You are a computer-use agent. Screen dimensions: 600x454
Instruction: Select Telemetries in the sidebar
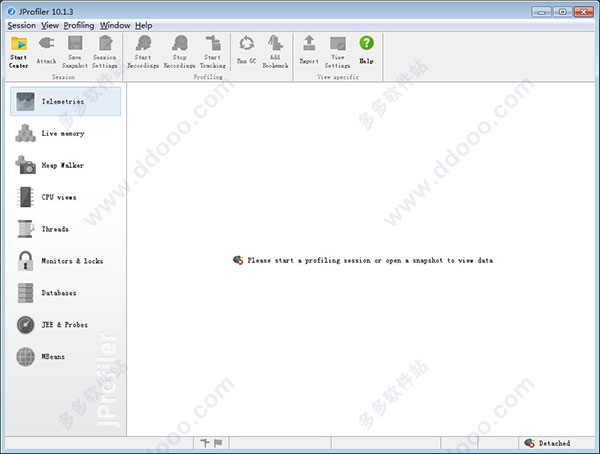pyautogui.click(x=65, y=101)
